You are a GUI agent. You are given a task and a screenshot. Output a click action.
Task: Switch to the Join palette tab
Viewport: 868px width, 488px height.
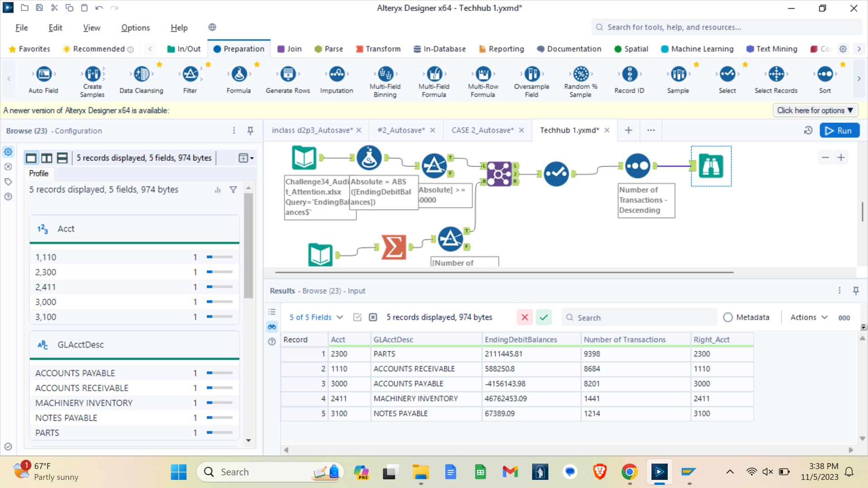point(289,49)
